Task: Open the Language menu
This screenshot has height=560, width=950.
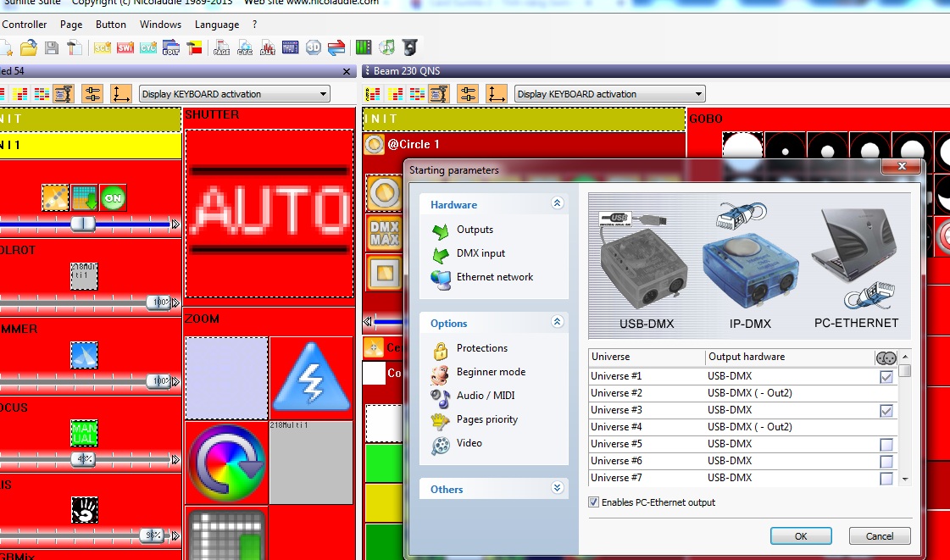Action: coord(217,25)
